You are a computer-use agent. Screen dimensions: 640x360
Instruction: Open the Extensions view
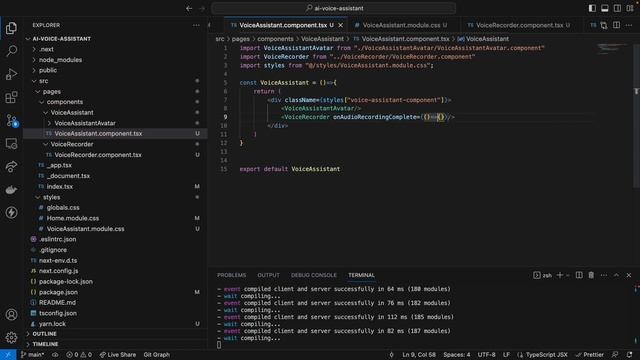(x=11, y=97)
